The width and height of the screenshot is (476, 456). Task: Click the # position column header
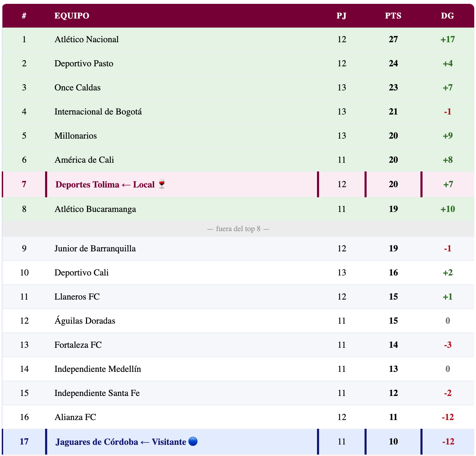click(x=24, y=16)
